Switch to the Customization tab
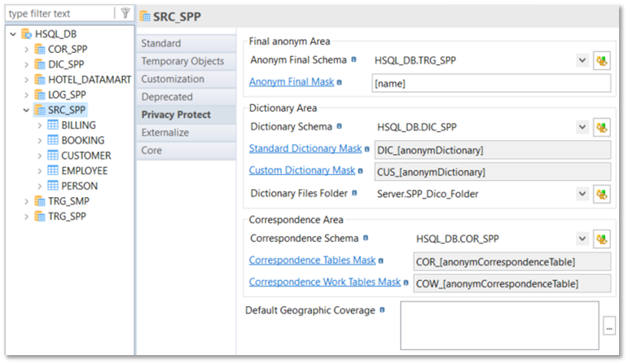This screenshot has width=628, height=364. (x=187, y=79)
